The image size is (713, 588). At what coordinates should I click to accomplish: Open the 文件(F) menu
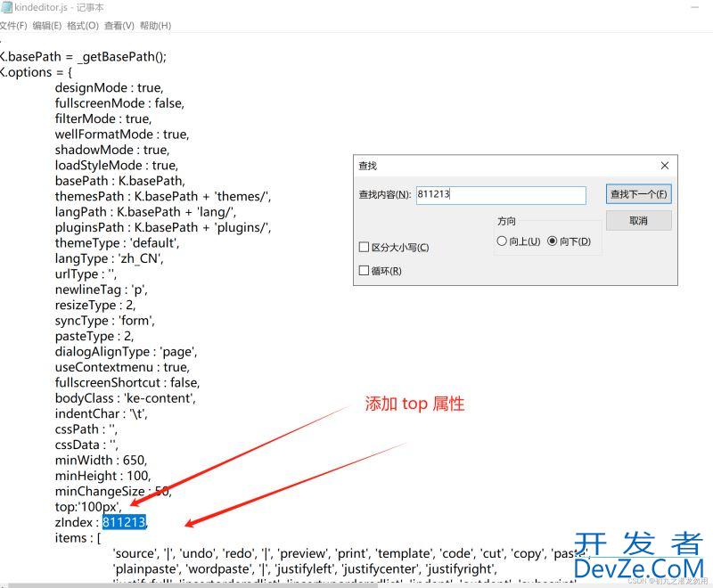coord(13,26)
